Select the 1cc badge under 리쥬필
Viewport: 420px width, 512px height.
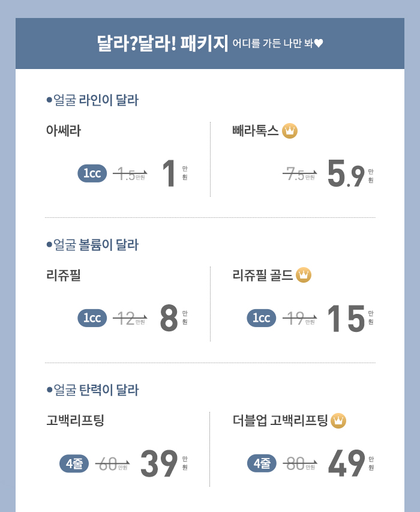point(92,318)
